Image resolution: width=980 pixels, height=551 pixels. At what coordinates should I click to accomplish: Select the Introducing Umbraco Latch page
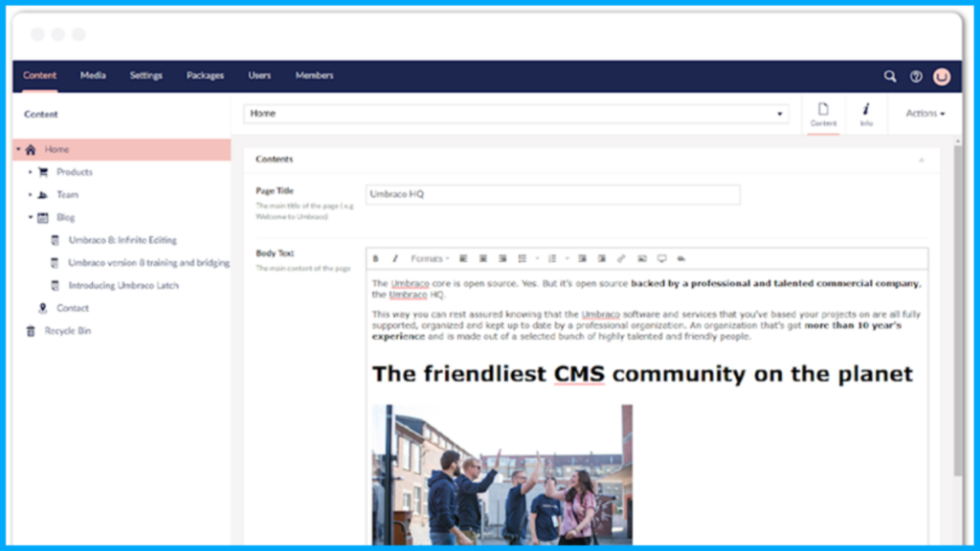pyautogui.click(x=123, y=285)
